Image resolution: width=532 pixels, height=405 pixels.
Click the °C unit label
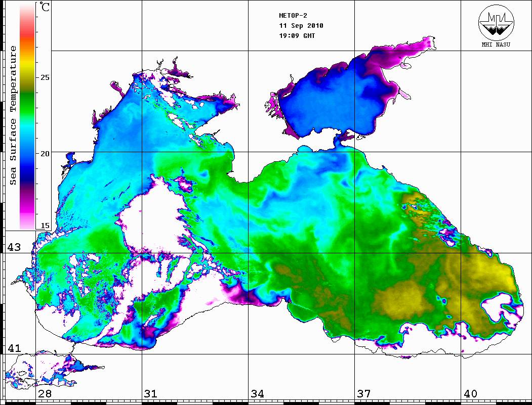[x=44, y=7]
